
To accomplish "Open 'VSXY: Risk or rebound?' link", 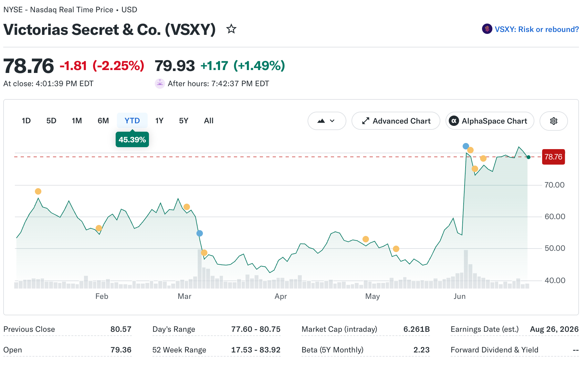I will (537, 29).
